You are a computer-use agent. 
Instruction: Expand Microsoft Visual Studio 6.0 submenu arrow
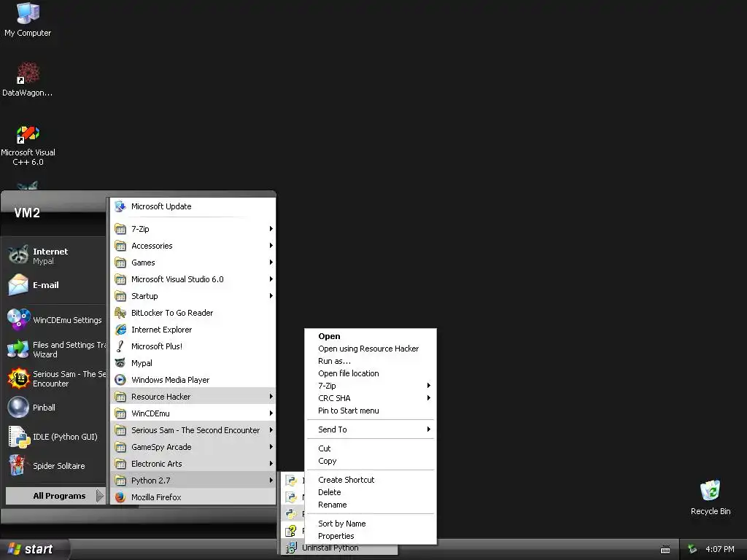click(271, 279)
